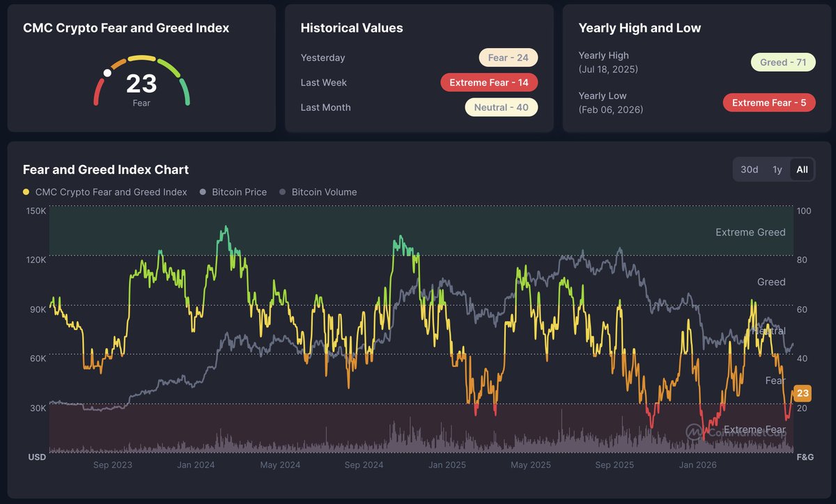Click the Fear - 24 yesterday badge
The image size is (836, 504).
508,58
